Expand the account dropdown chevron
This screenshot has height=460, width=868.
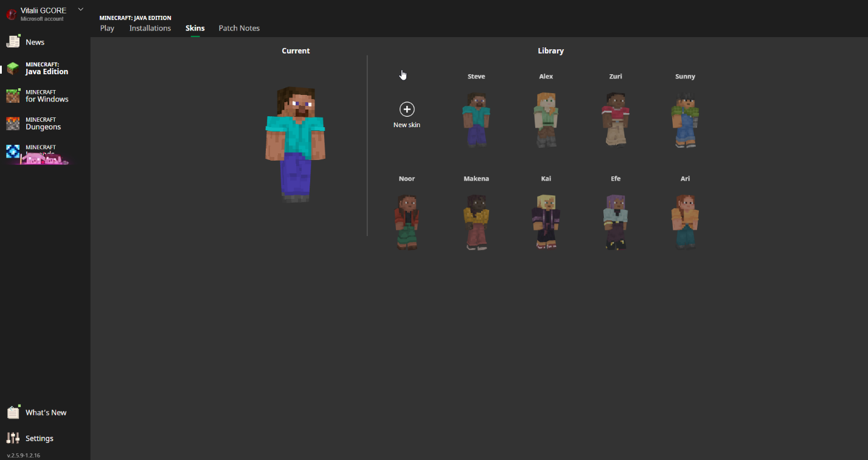click(x=81, y=9)
